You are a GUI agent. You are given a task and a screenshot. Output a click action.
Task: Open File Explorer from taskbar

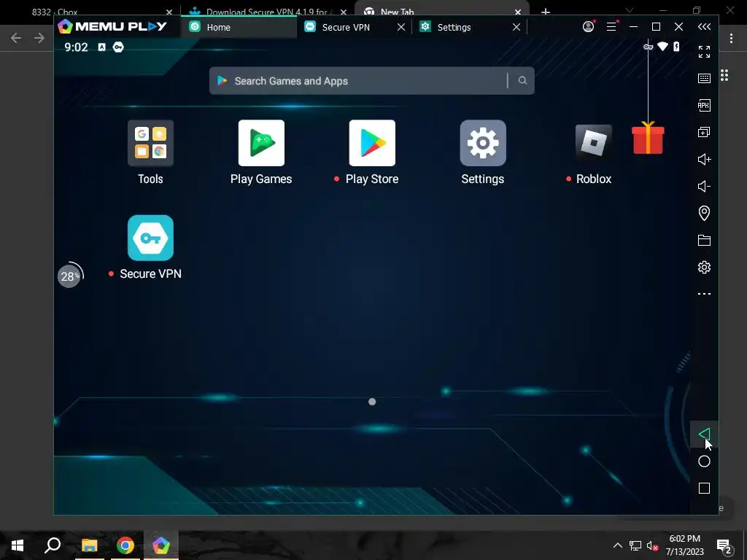tap(89, 545)
